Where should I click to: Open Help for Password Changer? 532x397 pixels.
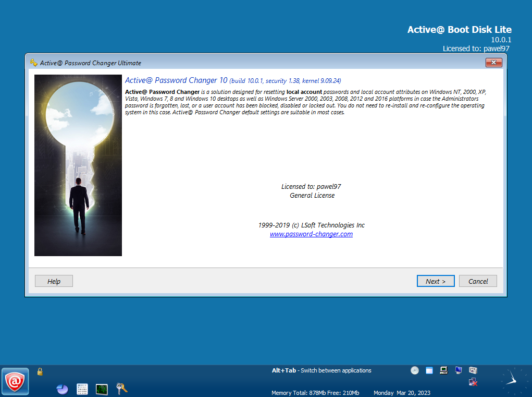pos(54,281)
